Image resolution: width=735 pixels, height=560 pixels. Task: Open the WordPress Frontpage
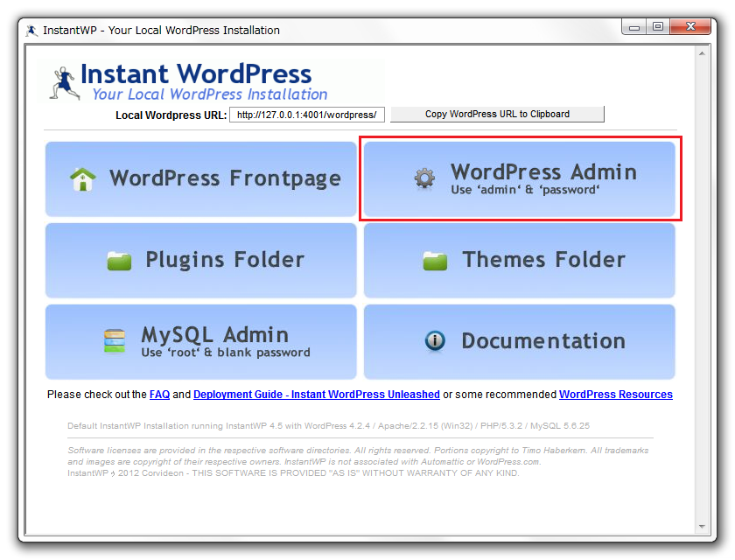(201, 179)
